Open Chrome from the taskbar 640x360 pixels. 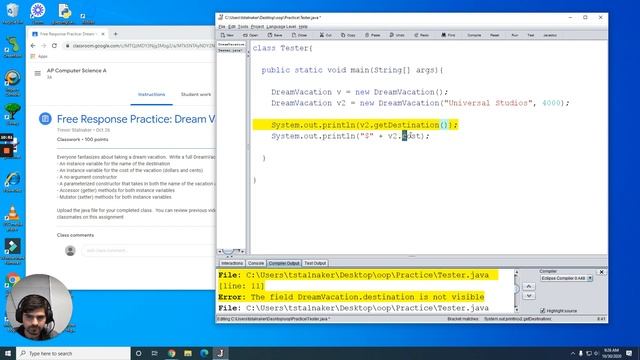click(171, 353)
